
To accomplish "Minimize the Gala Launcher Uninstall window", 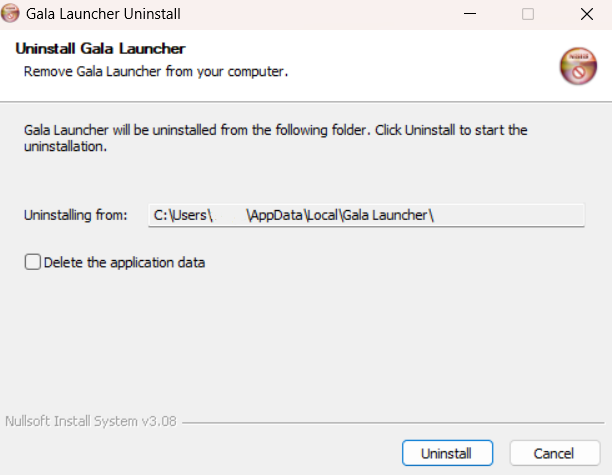I will 470,14.
